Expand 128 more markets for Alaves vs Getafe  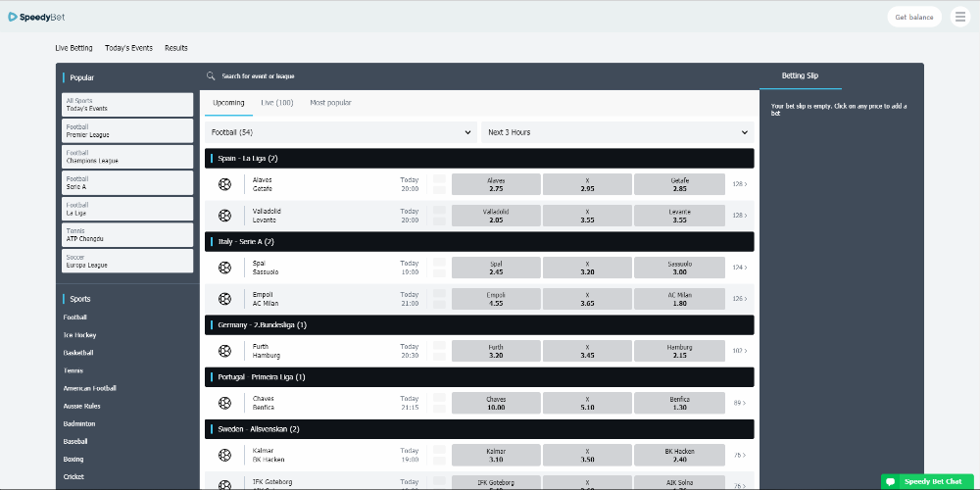click(739, 184)
